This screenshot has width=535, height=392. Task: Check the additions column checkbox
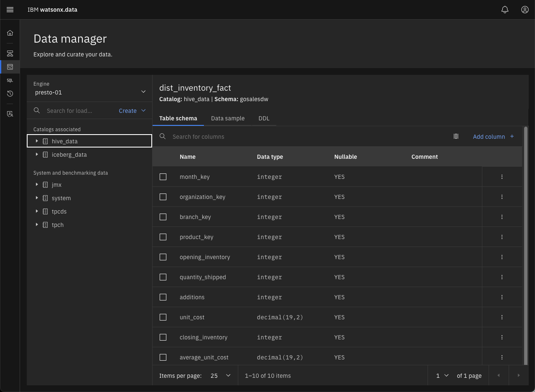[163, 297]
